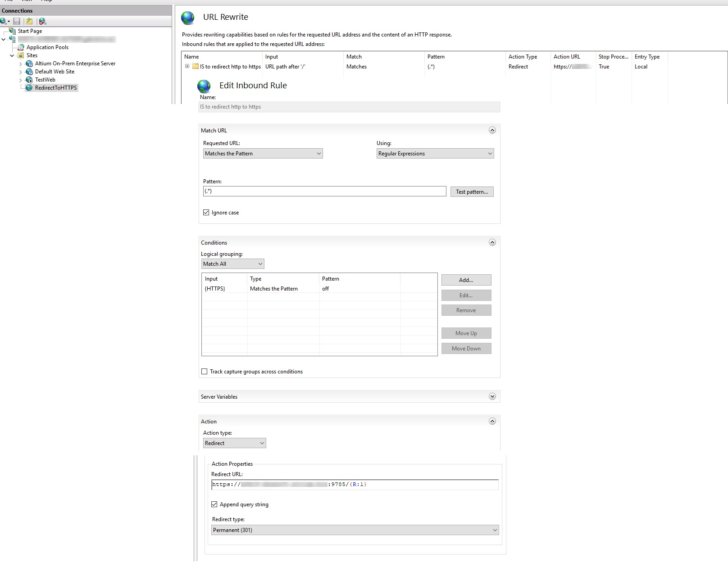Expand the Default Web Site node arrow

(x=21, y=72)
